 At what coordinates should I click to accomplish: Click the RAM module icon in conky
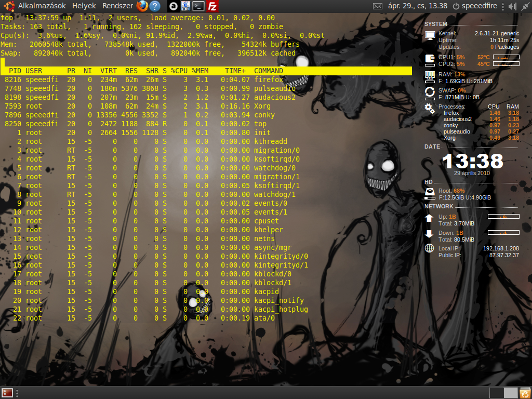430,77
